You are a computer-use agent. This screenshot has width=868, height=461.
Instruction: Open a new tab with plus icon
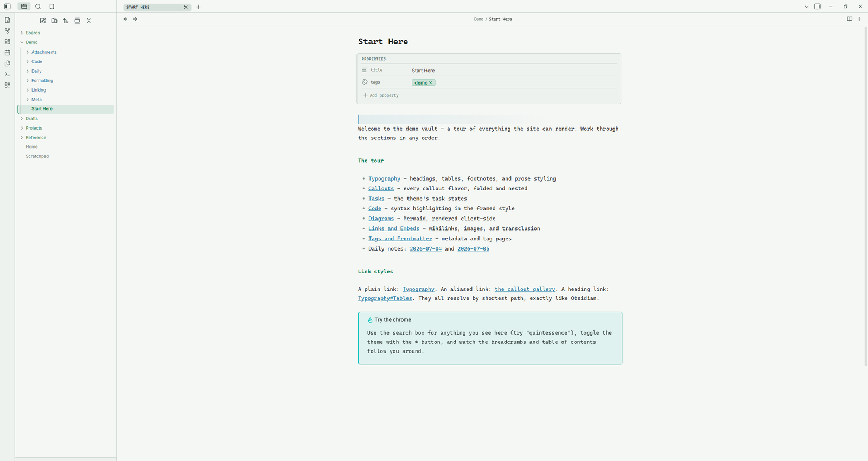point(199,7)
